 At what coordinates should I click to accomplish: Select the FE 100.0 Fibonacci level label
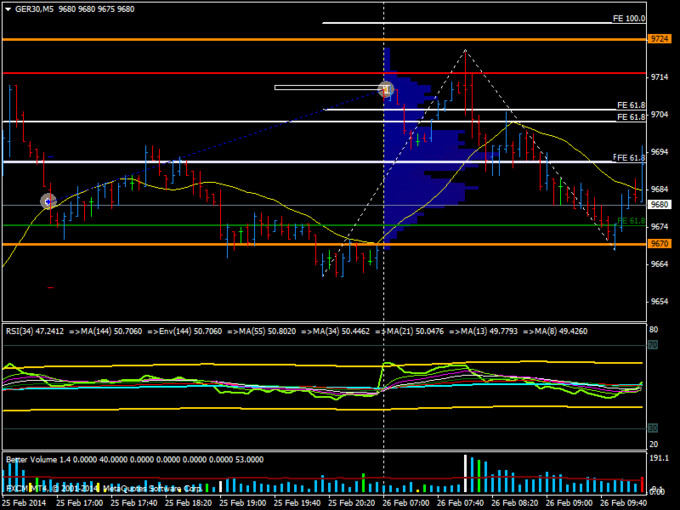tap(630, 18)
